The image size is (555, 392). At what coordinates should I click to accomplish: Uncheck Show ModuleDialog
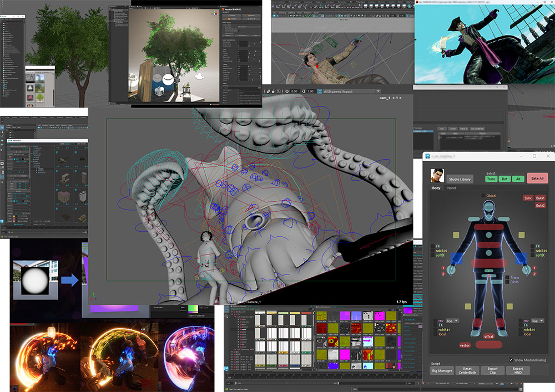point(511,360)
